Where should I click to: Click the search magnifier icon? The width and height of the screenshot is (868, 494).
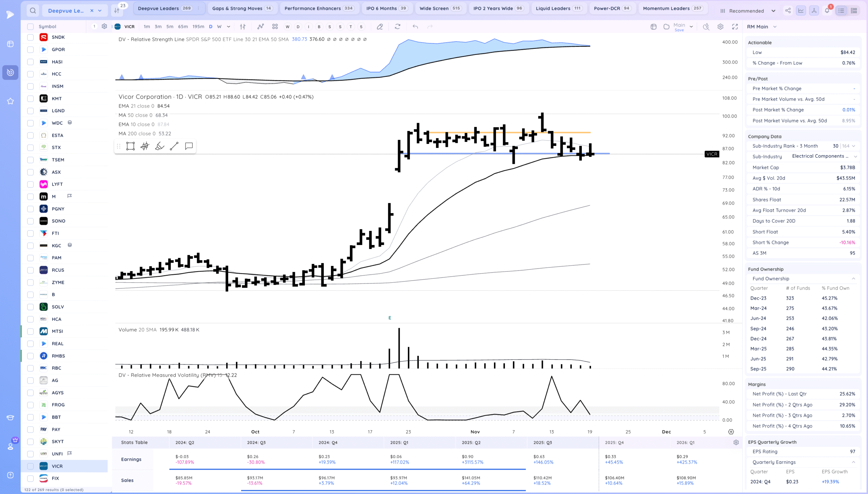click(x=33, y=11)
